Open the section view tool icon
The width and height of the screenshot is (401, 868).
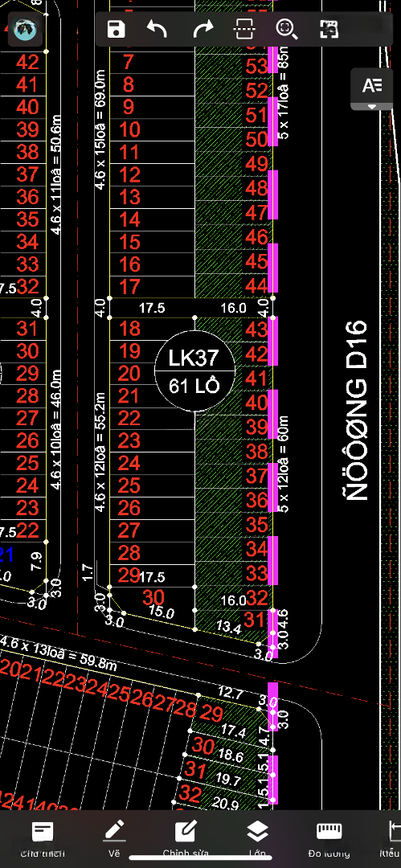click(x=244, y=29)
